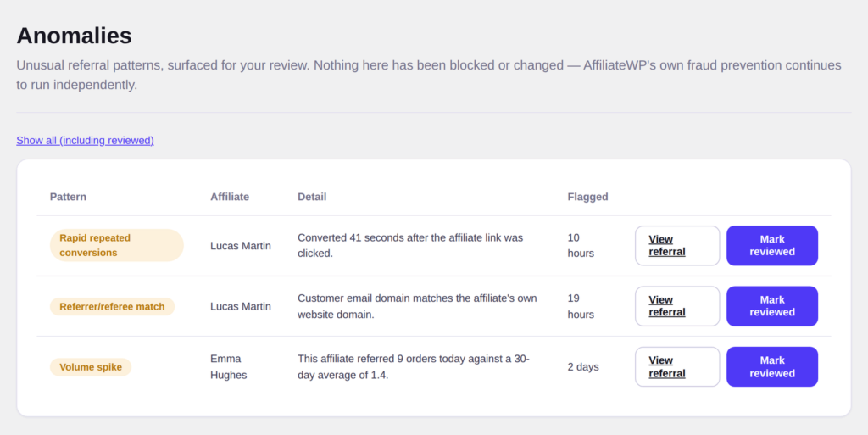Click the Detail column header

pos(312,197)
